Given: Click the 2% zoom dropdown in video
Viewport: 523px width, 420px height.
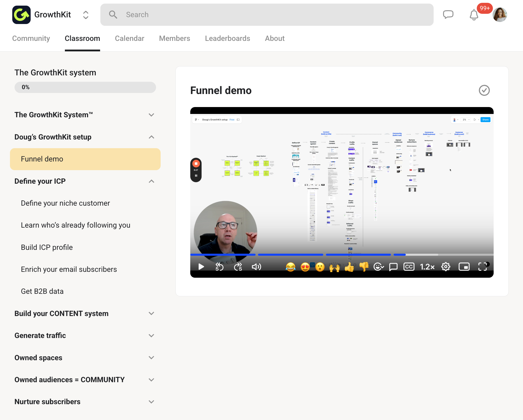Looking at the screenshot, I should (x=466, y=120).
